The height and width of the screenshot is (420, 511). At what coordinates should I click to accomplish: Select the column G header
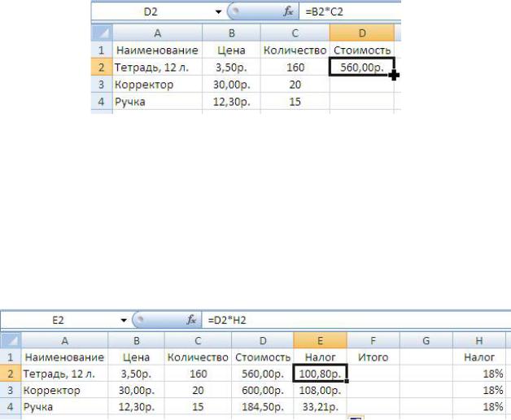click(x=426, y=341)
